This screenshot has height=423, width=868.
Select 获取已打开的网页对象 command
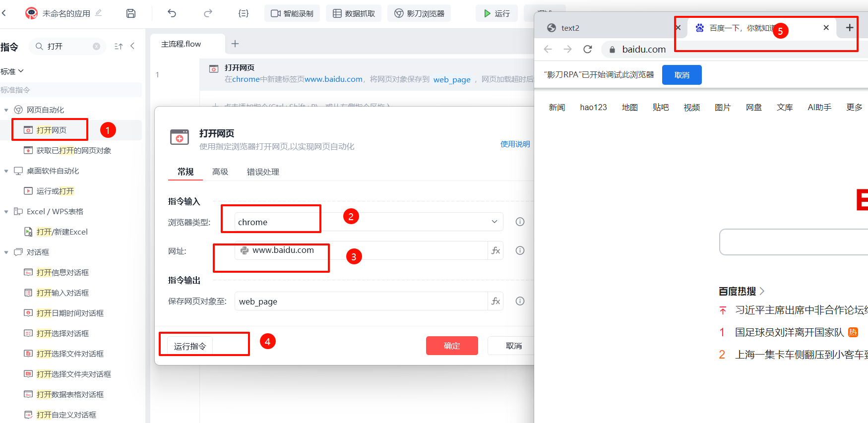73,150
